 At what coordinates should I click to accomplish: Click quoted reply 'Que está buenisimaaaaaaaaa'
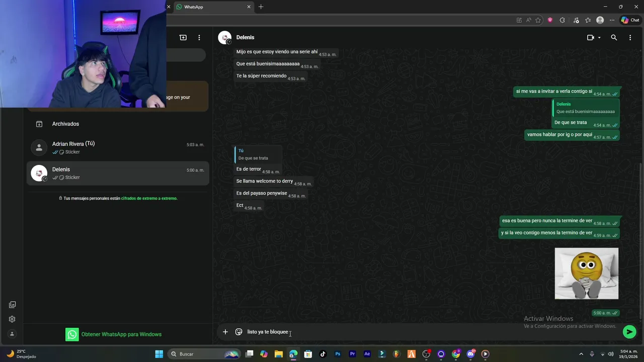(x=586, y=108)
